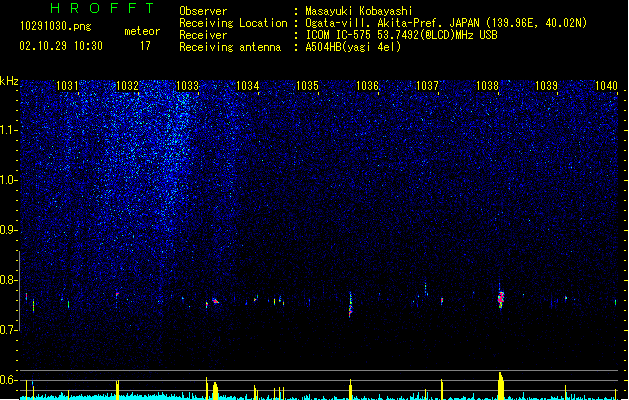
Task: Click the 1037 time axis label
Action: (x=427, y=85)
